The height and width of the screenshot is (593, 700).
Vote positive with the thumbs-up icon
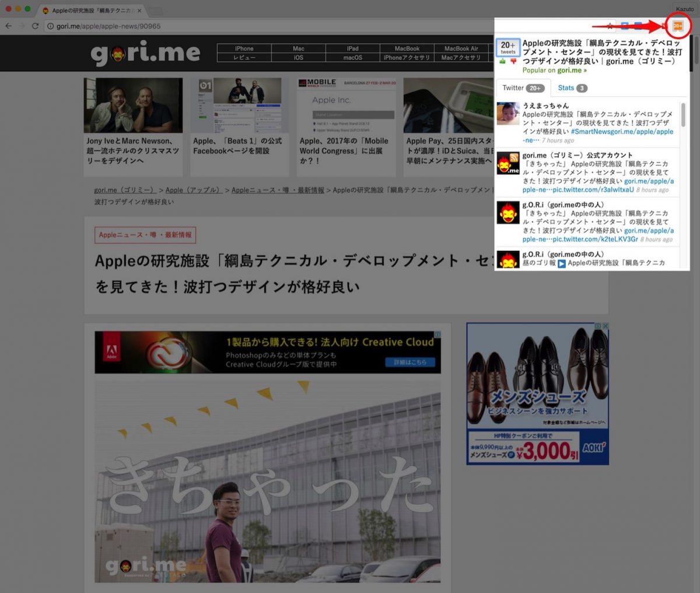coord(502,61)
